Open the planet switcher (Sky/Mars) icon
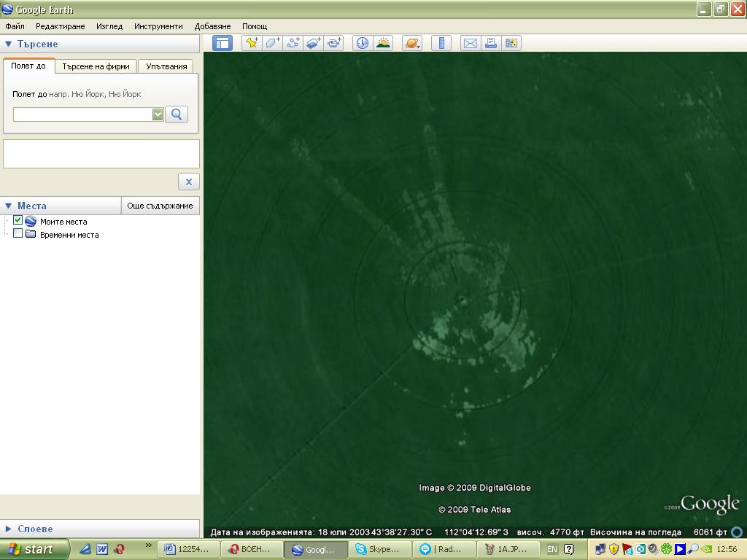This screenshot has height=560, width=747. click(x=412, y=43)
